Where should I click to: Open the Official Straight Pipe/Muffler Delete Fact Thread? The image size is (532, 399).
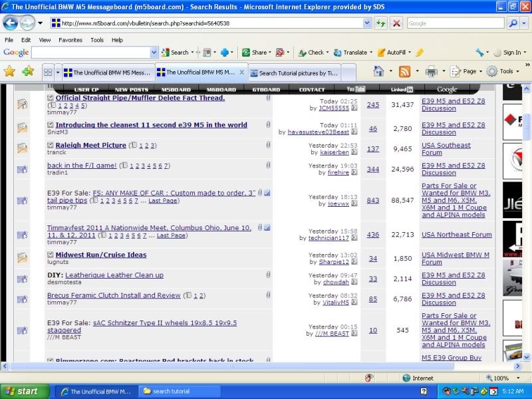[140, 98]
